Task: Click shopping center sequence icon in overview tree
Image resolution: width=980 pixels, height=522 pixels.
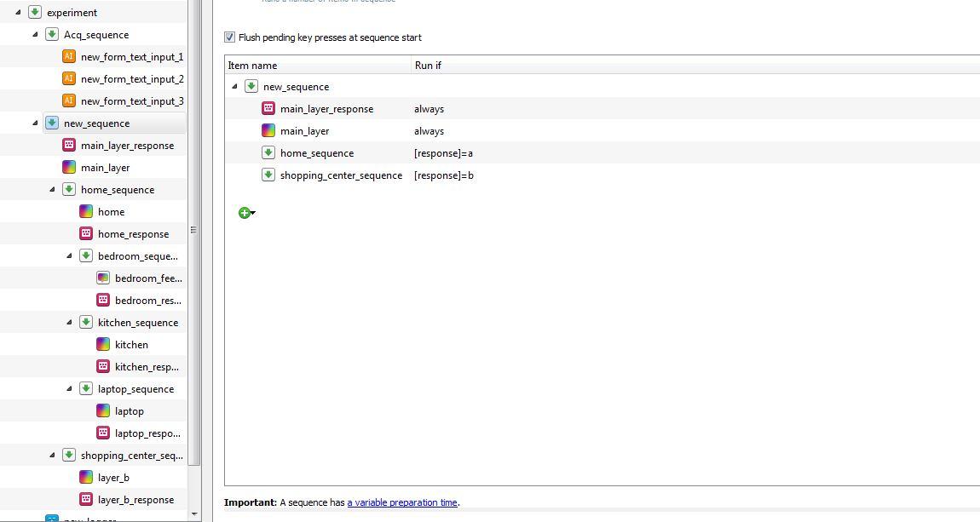Action: point(69,456)
